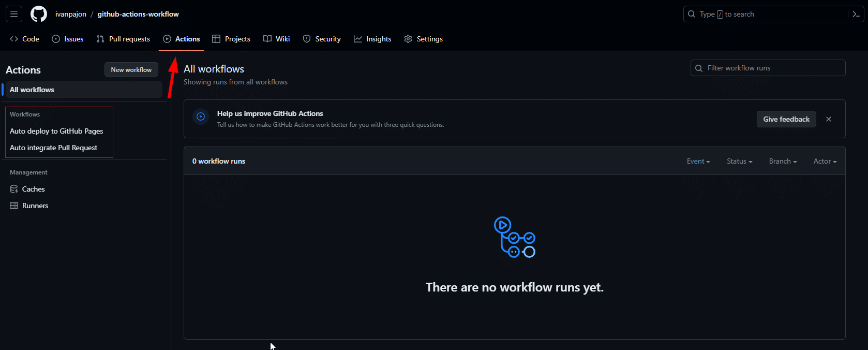868x350 pixels.
Task: Expand the Status filter dropdown
Action: pyautogui.click(x=739, y=161)
